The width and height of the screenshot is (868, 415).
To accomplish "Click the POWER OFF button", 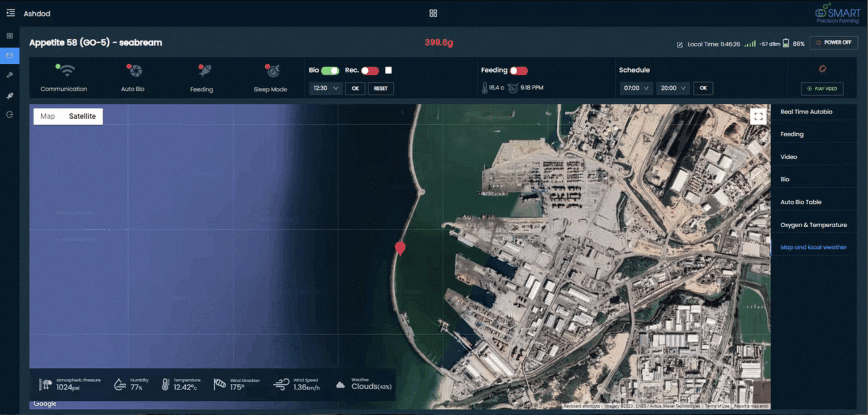I will click(x=834, y=42).
